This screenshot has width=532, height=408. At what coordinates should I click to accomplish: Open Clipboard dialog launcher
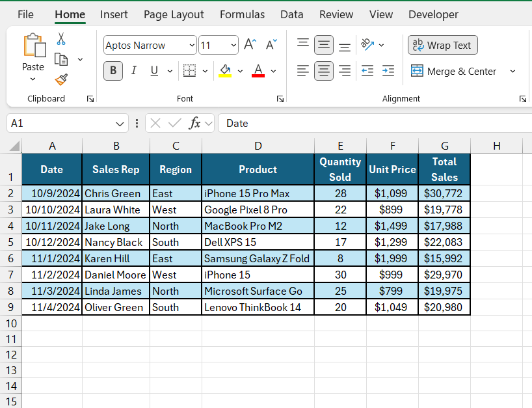tap(90, 99)
